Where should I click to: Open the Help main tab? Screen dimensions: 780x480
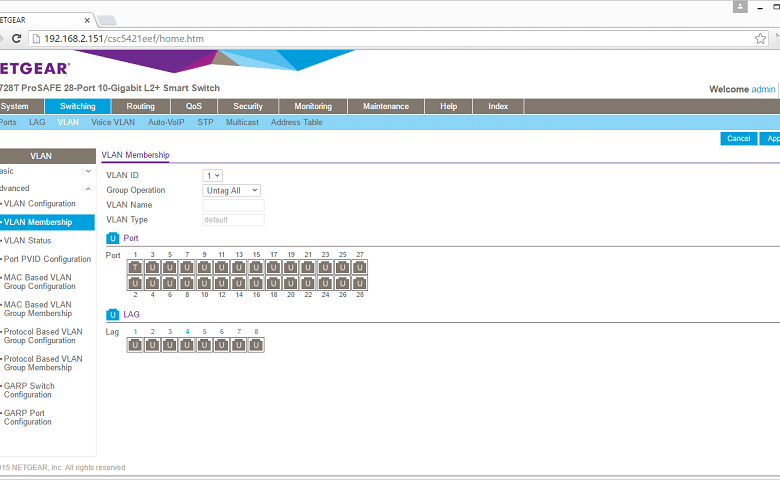pos(448,106)
